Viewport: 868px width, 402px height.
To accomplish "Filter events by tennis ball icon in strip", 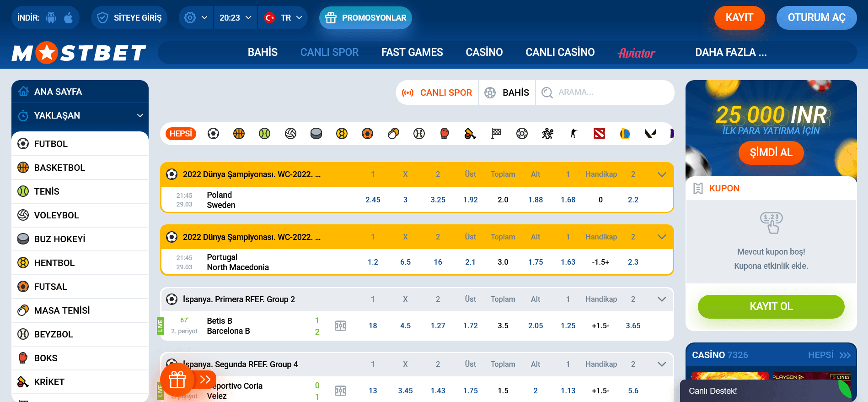I will [x=264, y=133].
